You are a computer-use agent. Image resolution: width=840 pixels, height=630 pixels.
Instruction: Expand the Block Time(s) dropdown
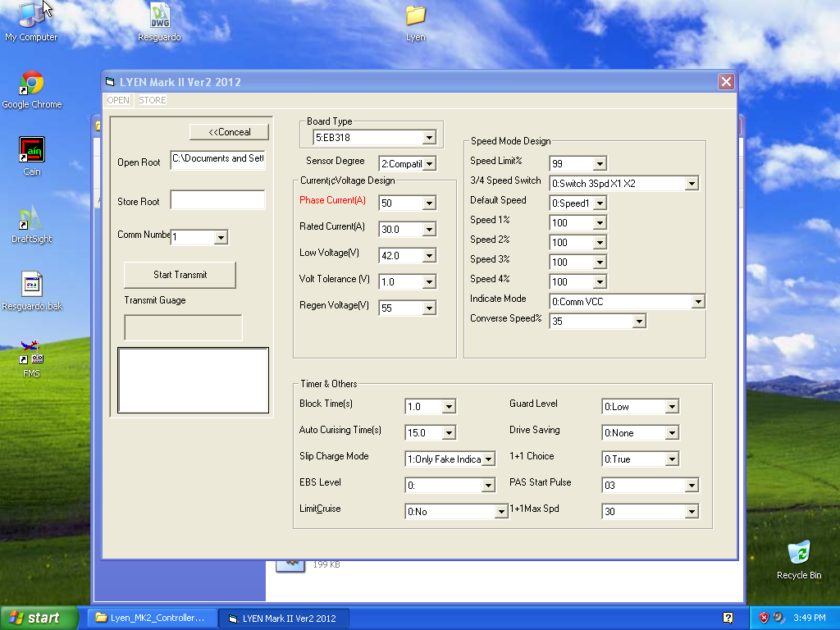click(x=449, y=407)
